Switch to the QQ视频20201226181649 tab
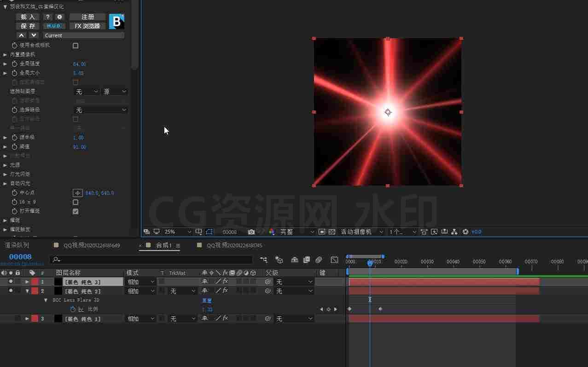 tap(92, 245)
